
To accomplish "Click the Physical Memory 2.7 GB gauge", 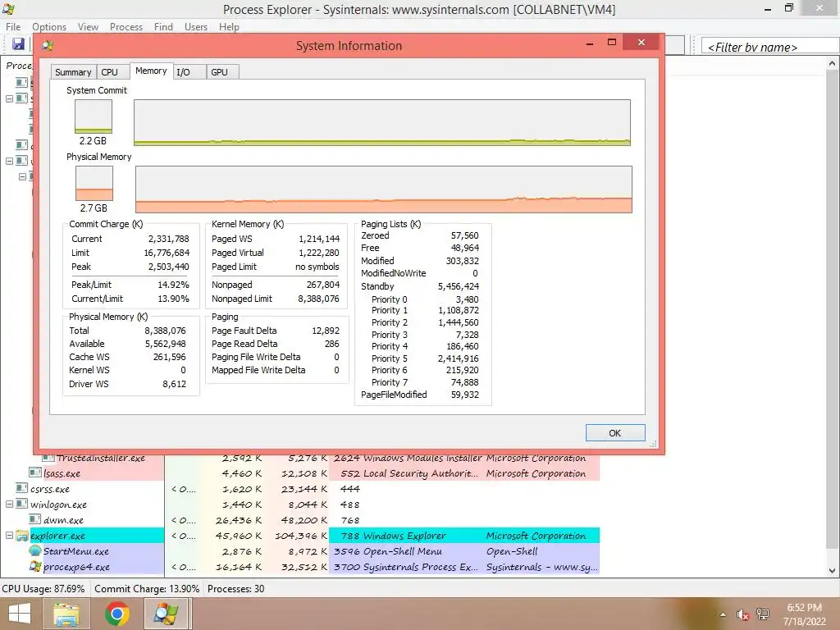I will point(94,183).
